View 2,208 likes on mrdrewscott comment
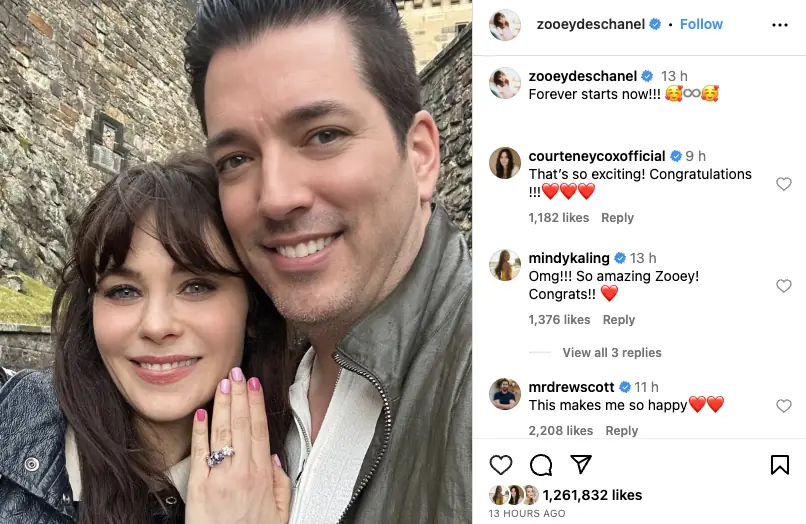The width and height of the screenshot is (806, 524). click(560, 430)
